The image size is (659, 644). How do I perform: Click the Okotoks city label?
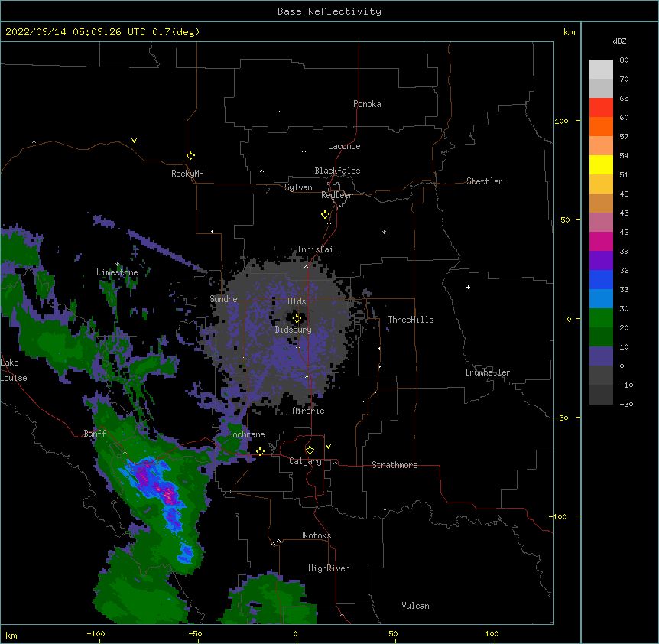[x=315, y=535]
